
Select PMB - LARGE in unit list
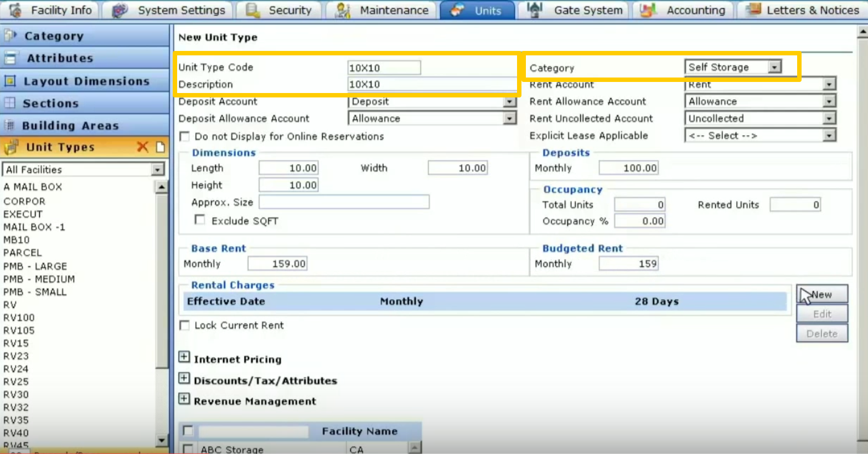(x=35, y=266)
